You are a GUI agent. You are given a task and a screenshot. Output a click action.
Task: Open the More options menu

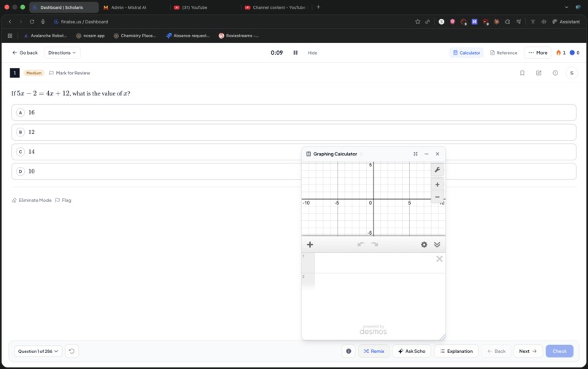(x=538, y=53)
